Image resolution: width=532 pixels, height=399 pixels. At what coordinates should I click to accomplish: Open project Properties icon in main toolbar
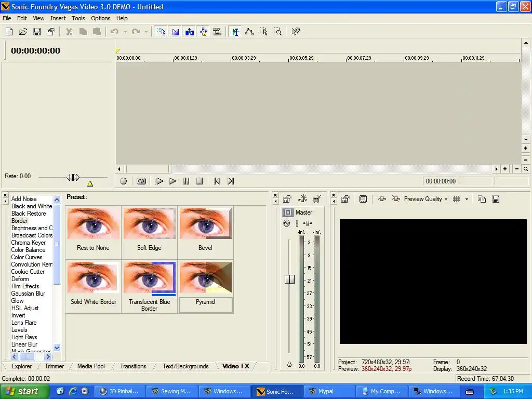coord(50,32)
